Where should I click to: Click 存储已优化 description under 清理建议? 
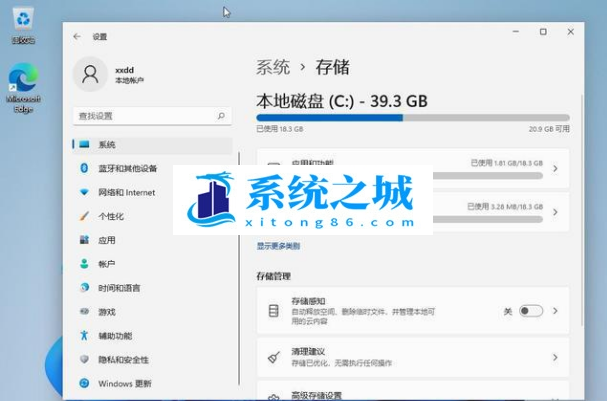click(341, 363)
